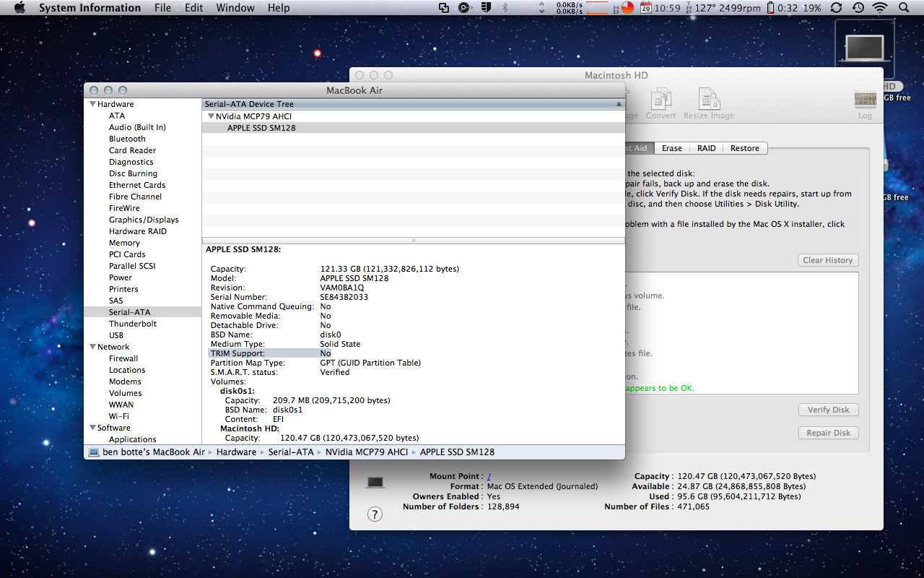Switch to the RAID tab
This screenshot has width=924, height=578.
(706, 148)
